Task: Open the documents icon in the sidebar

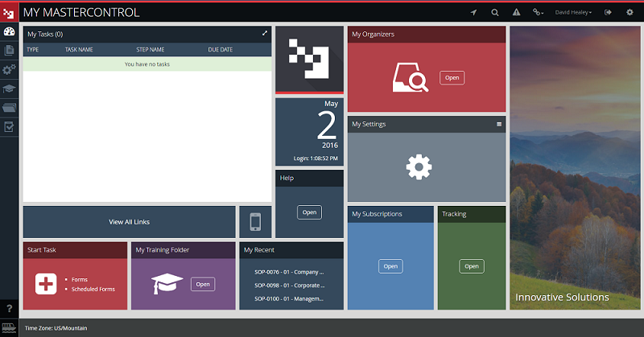Action: click(x=9, y=50)
